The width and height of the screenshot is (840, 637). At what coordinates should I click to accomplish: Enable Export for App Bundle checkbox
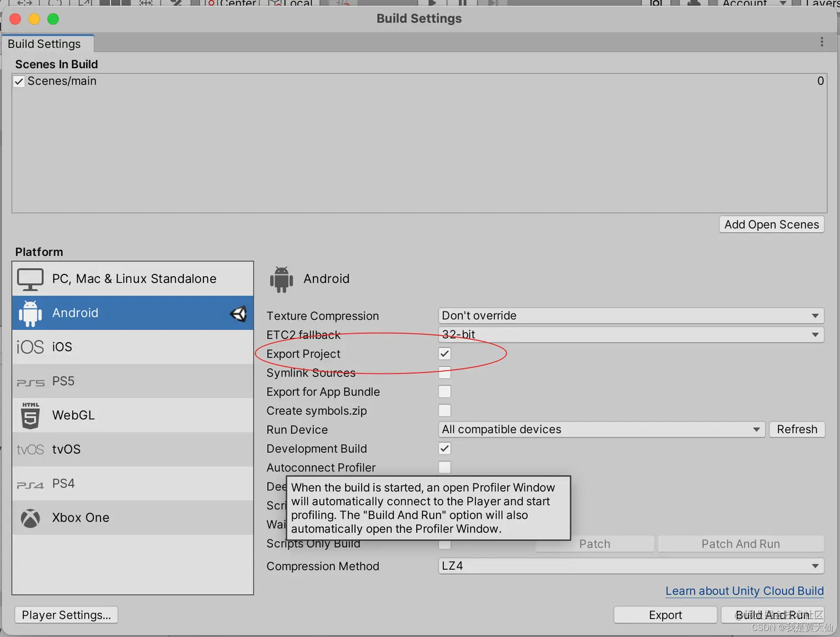click(x=444, y=392)
